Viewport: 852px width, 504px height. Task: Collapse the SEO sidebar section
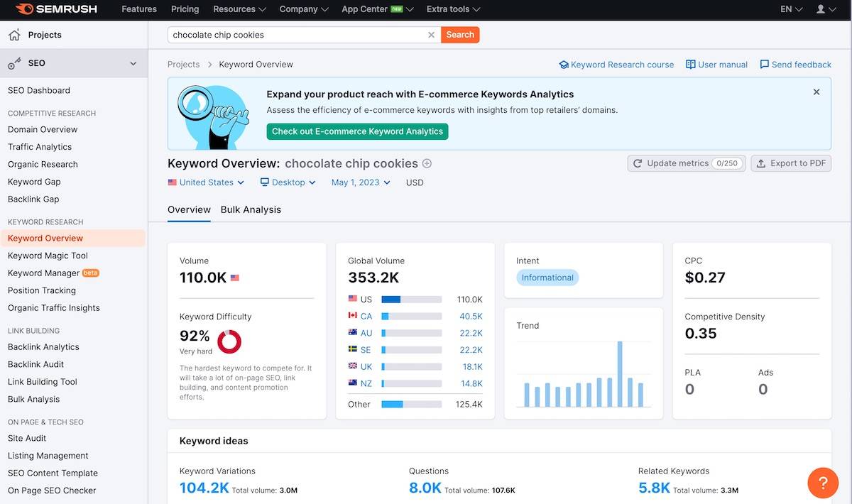133,63
